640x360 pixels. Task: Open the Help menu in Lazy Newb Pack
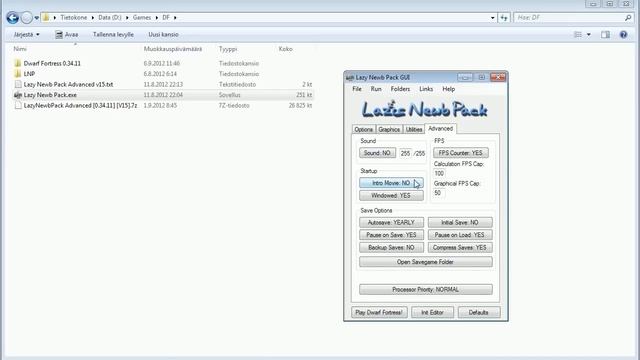(x=449, y=89)
